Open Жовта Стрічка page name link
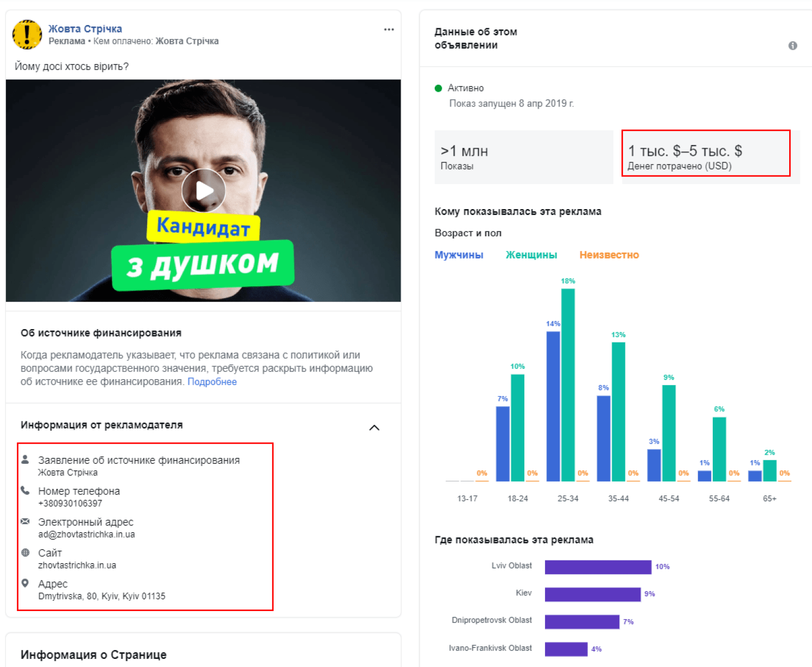The width and height of the screenshot is (812, 667). pyautogui.click(x=85, y=29)
